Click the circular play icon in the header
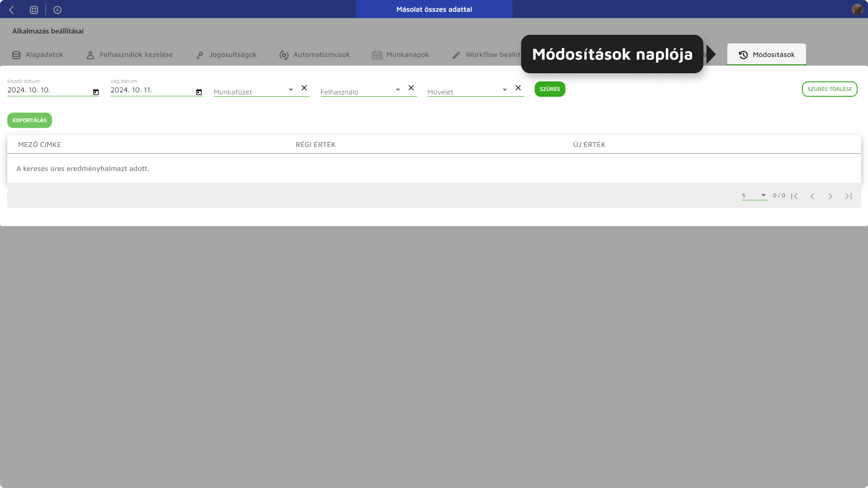The width and height of the screenshot is (868, 488). click(x=57, y=9)
